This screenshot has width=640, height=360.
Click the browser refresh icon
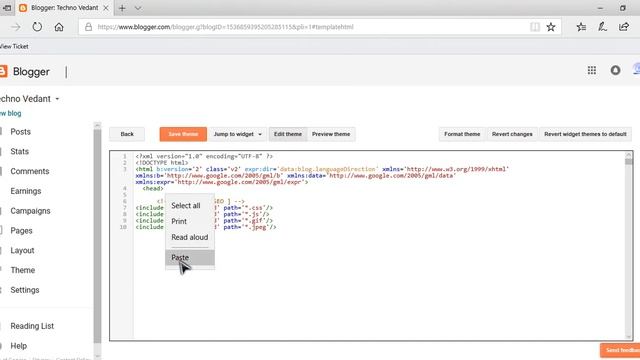click(x=37, y=27)
